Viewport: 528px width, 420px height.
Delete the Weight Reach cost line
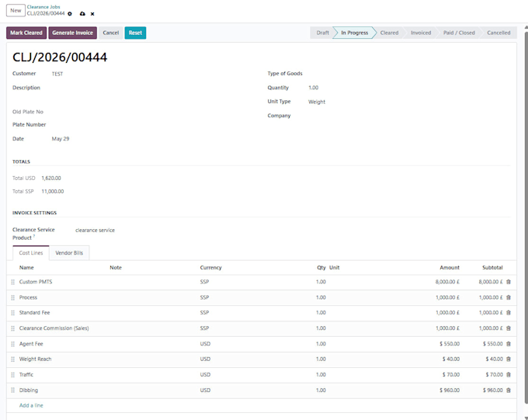point(509,359)
